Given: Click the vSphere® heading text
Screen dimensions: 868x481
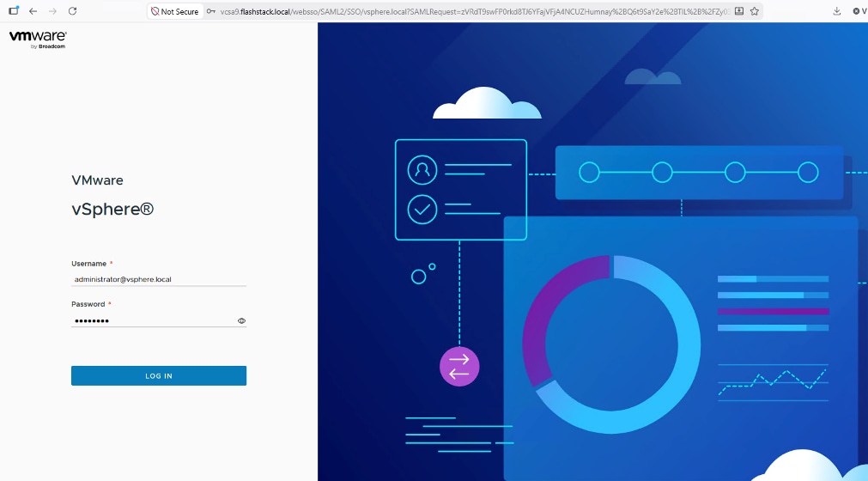Looking at the screenshot, I should (112, 210).
